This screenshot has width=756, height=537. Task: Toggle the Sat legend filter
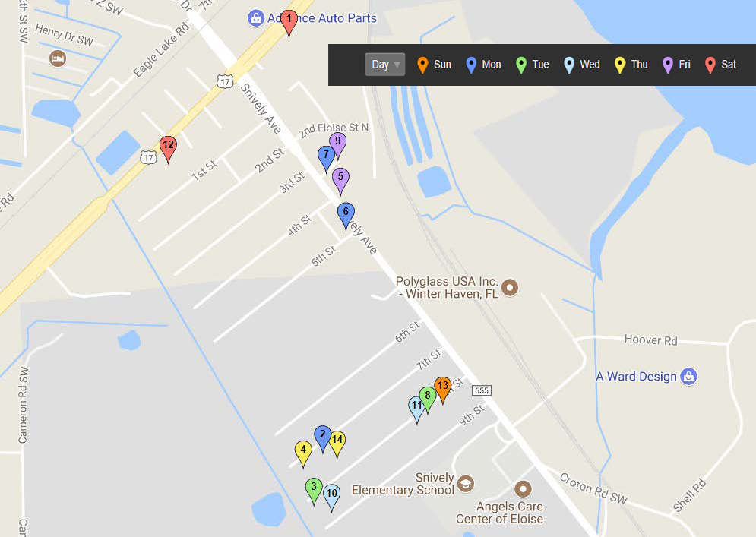point(720,65)
